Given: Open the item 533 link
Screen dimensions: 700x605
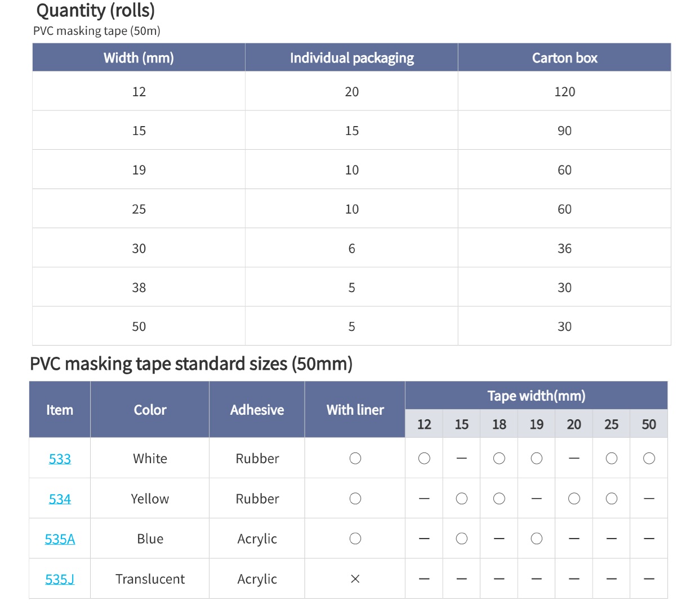Looking at the screenshot, I should (60, 459).
